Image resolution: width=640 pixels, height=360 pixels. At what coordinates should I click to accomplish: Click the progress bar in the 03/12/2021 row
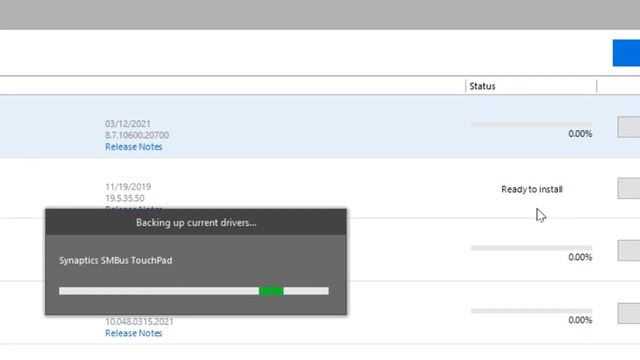pyautogui.click(x=531, y=124)
